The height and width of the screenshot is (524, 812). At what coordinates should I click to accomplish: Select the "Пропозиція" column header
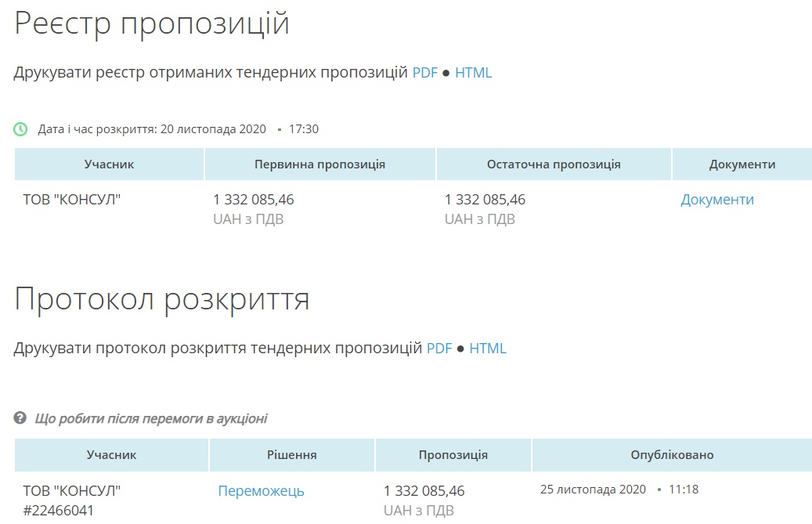[x=453, y=454]
